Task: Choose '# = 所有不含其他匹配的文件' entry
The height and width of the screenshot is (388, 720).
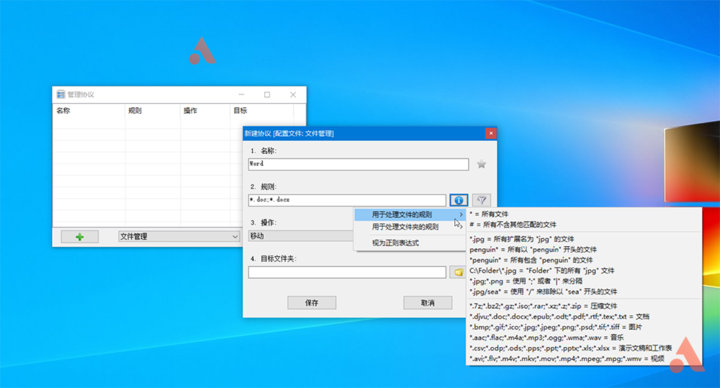Action: tap(583, 225)
